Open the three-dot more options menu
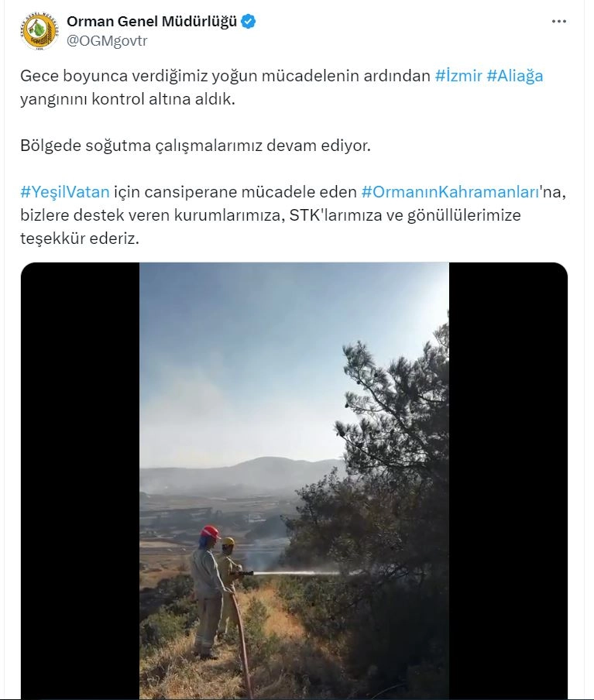 [558, 22]
